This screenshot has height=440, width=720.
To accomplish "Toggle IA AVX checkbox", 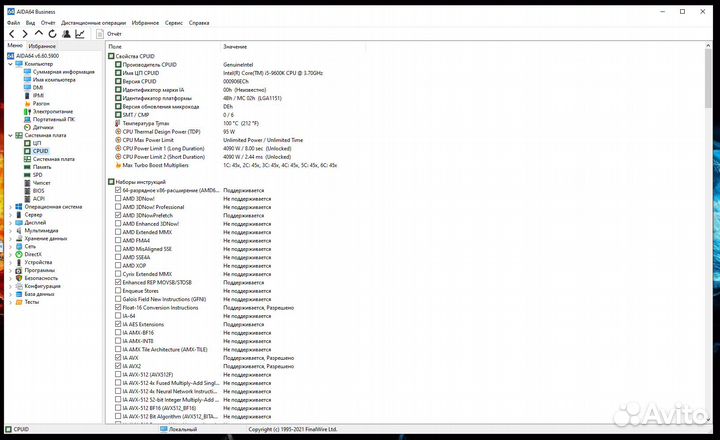I will click(118, 358).
